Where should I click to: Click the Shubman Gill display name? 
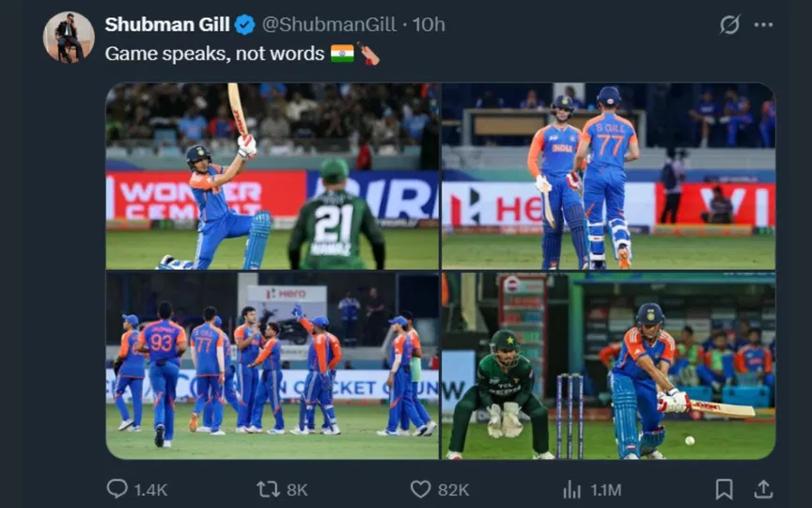click(167, 25)
